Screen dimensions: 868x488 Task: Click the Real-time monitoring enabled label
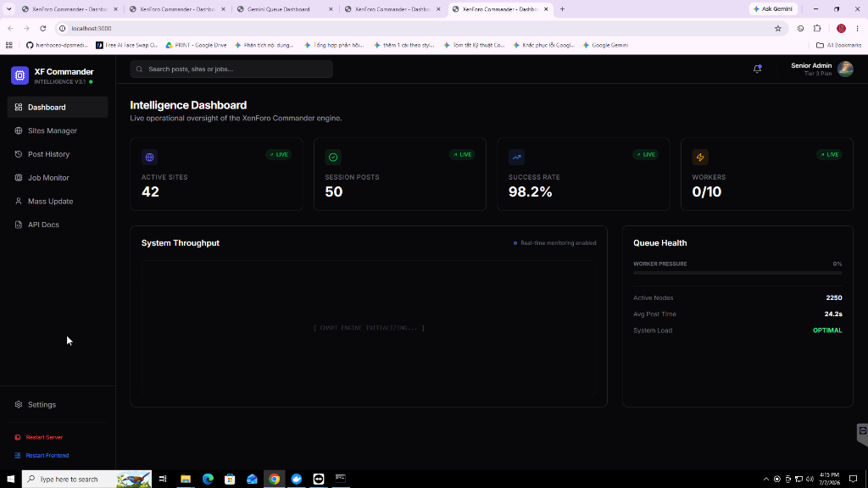coord(558,243)
